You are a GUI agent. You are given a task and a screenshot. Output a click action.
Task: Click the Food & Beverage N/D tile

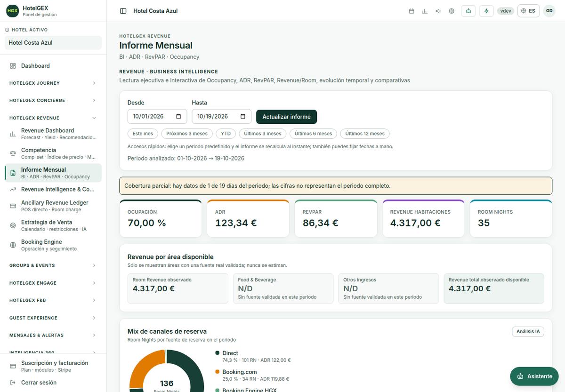coord(283,288)
